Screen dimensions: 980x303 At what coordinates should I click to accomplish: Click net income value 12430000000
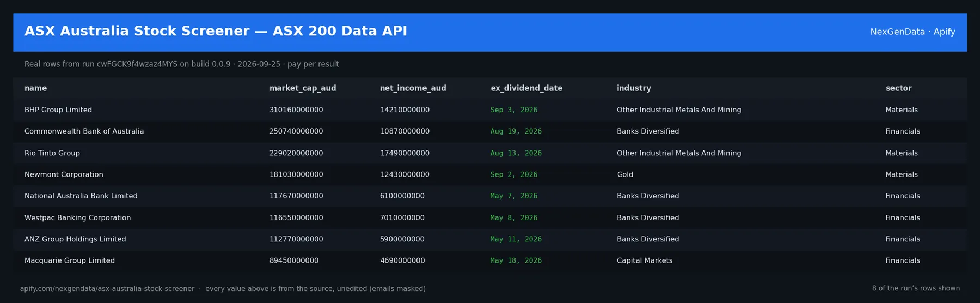(x=405, y=174)
